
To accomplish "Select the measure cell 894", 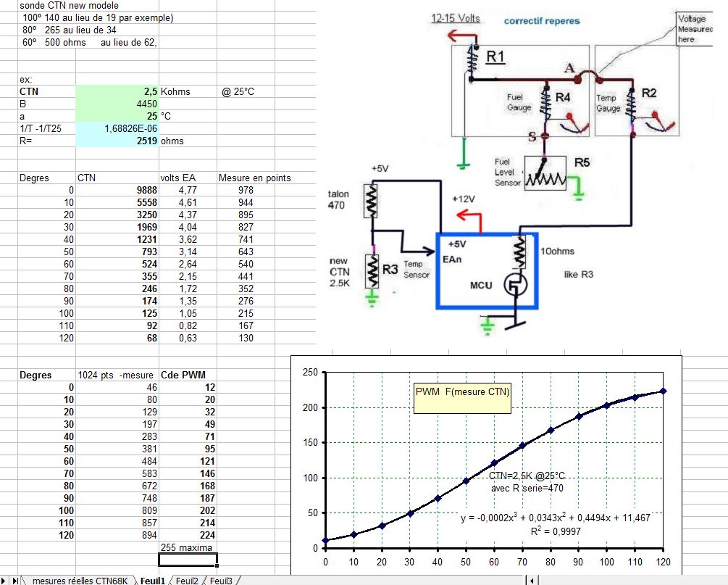I will pos(117,535).
